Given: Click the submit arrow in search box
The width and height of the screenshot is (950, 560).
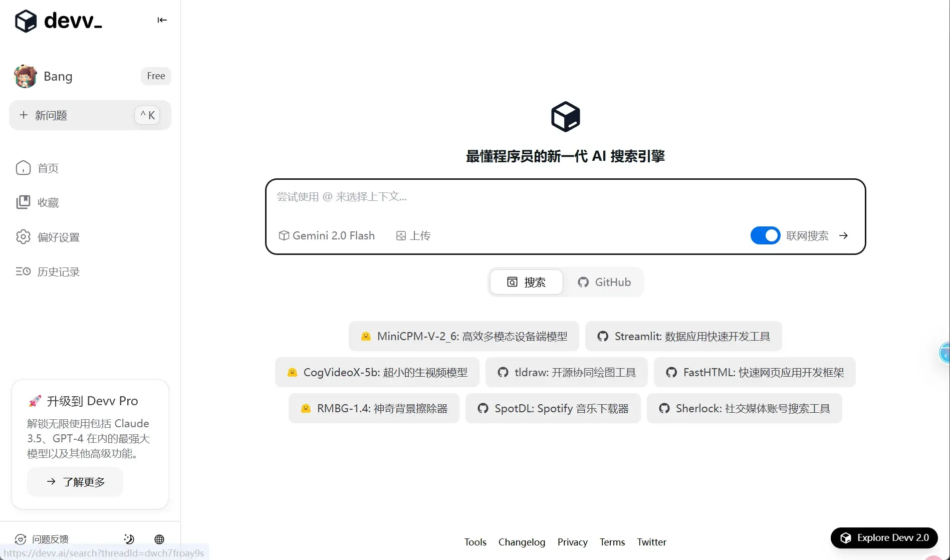Looking at the screenshot, I should point(843,235).
